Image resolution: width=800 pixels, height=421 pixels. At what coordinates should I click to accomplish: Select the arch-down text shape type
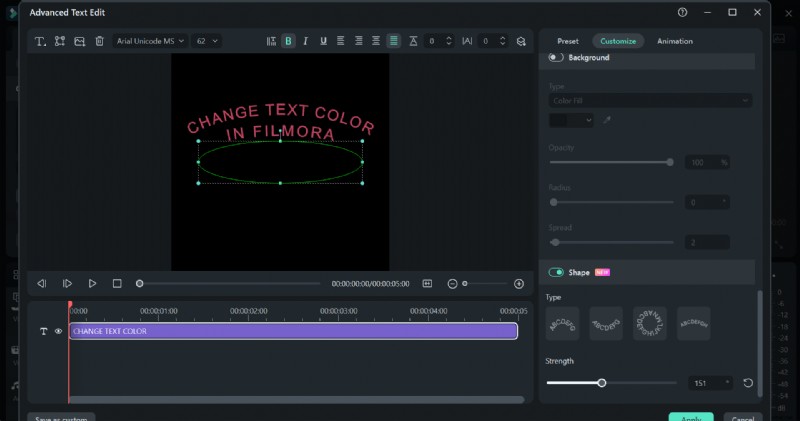606,324
